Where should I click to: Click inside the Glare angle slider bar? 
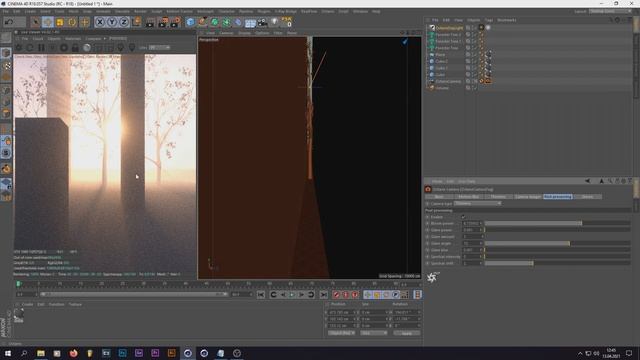tap(558, 243)
